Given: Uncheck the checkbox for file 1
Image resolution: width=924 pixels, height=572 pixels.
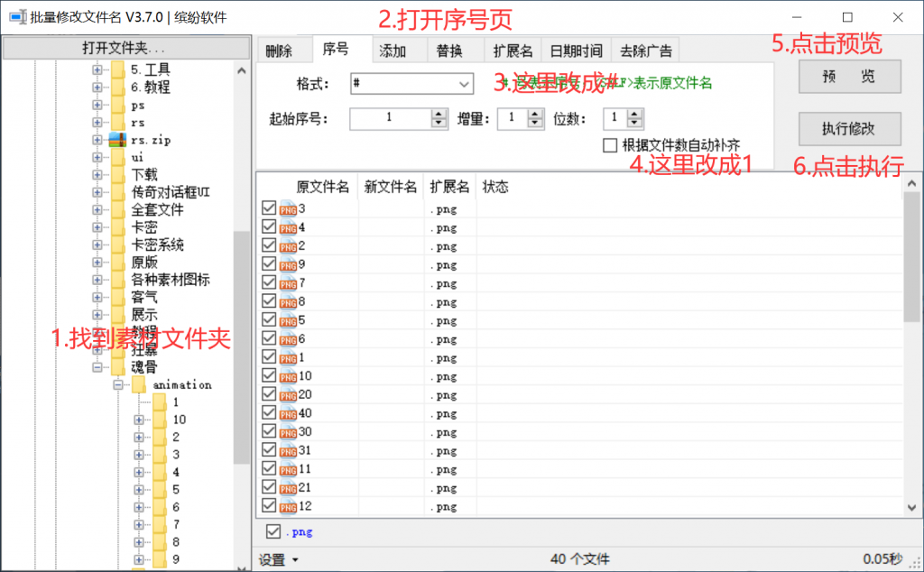Looking at the screenshot, I should (x=269, y=357).
